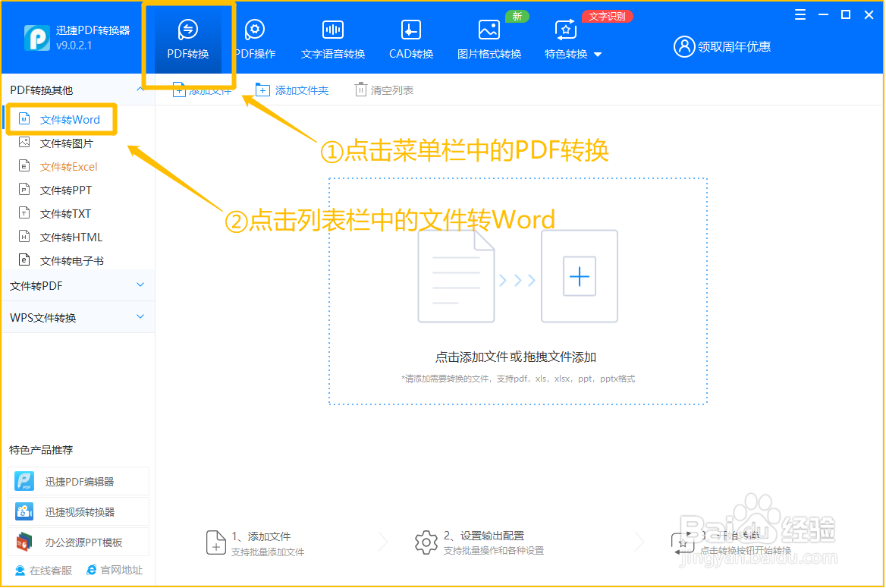Click the 特色转换 star icon
The height and width of the screenshot is (588, 886).
[566, 30]
